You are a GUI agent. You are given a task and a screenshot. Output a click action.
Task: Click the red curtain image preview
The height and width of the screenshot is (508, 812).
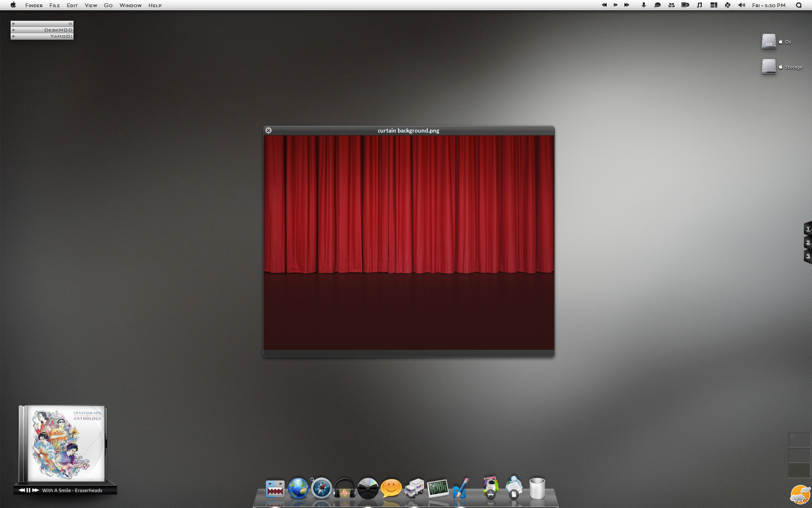(x=409, y=242)
